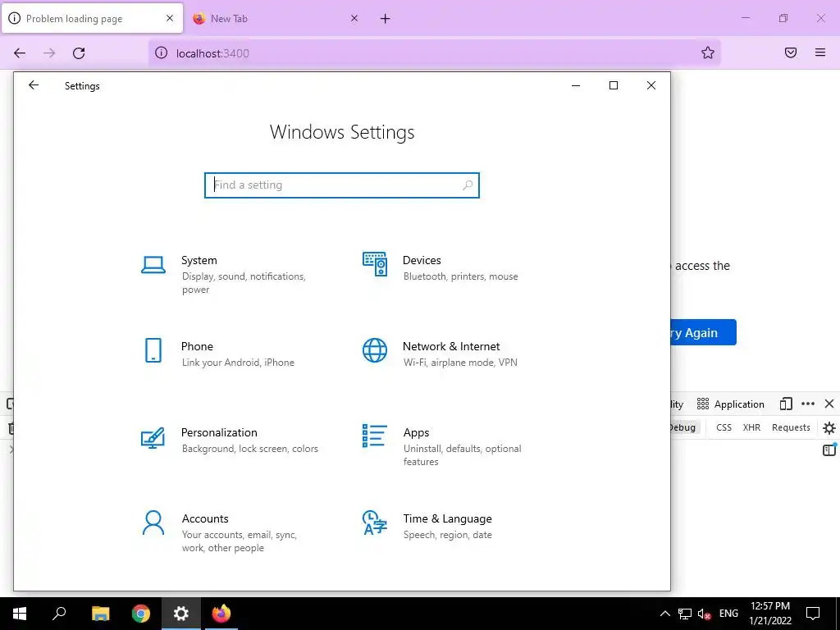Click the 'Link your Android, iPhone' description
Viewport: 840px width, 630px height.
point(238,362)
